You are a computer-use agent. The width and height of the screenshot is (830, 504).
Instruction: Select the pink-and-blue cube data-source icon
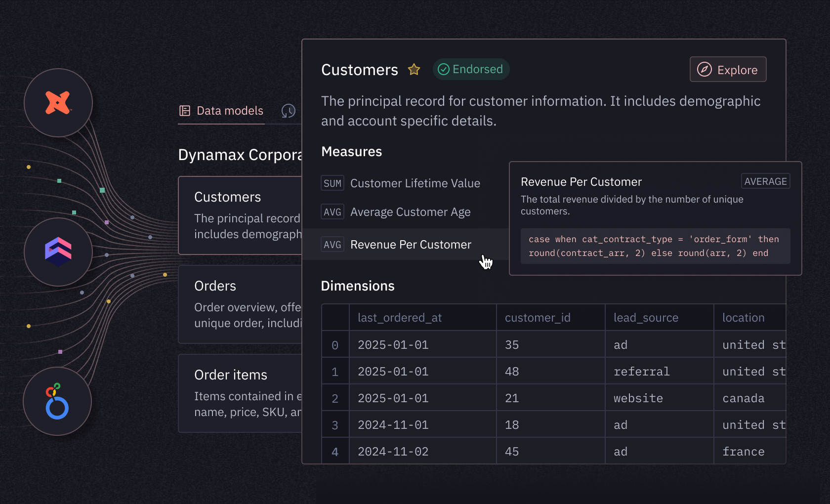click(x=58, y=252)
